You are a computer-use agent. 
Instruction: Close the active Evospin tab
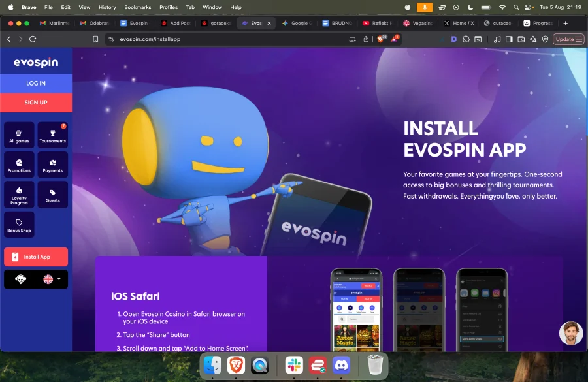[269, 24]
